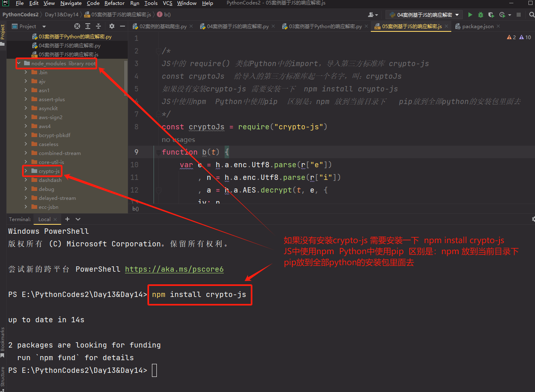Open the Window menu
The width and height of the screenshot is (535, 392).
(187, 3)
